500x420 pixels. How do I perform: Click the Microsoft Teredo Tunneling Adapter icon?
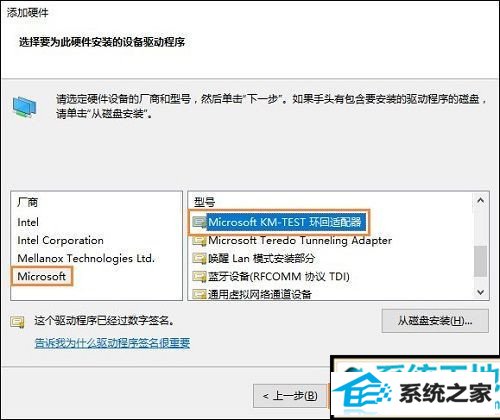pyautogui.click(x=199, y=240)
